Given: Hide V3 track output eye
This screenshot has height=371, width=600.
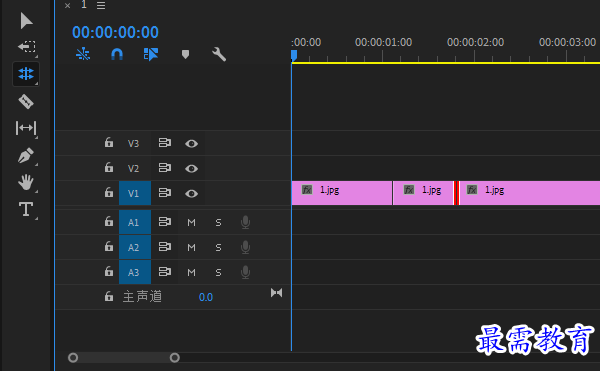Looking at the screenshot, I should click(x=192, y=143).
